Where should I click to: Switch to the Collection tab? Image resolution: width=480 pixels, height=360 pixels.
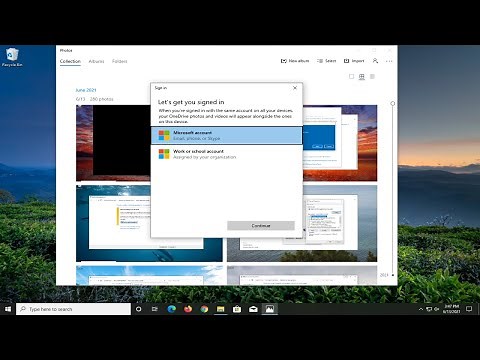pyautogui.click(x=70, y=61)
